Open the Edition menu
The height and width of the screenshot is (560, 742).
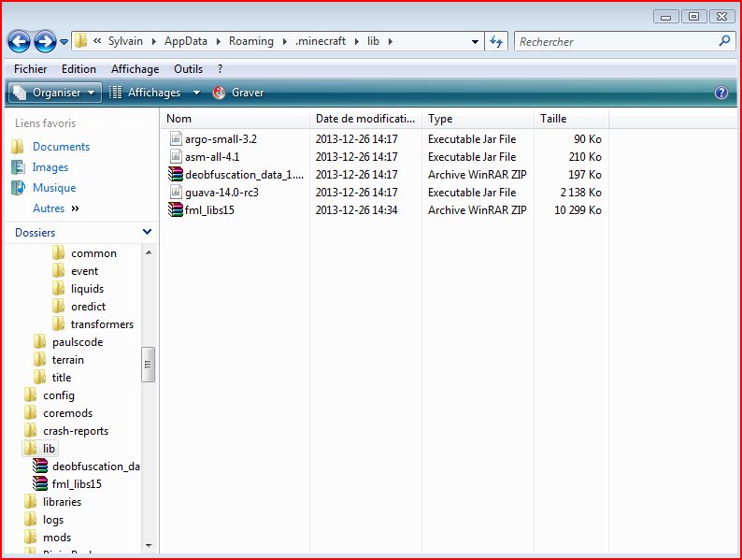point(78,69)
